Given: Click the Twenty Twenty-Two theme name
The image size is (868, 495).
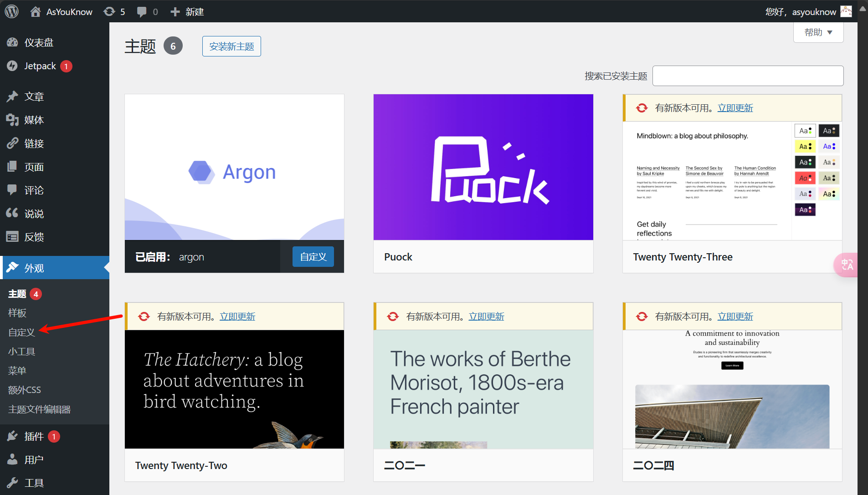Looking at the screenshot, I should pos(181,465).
